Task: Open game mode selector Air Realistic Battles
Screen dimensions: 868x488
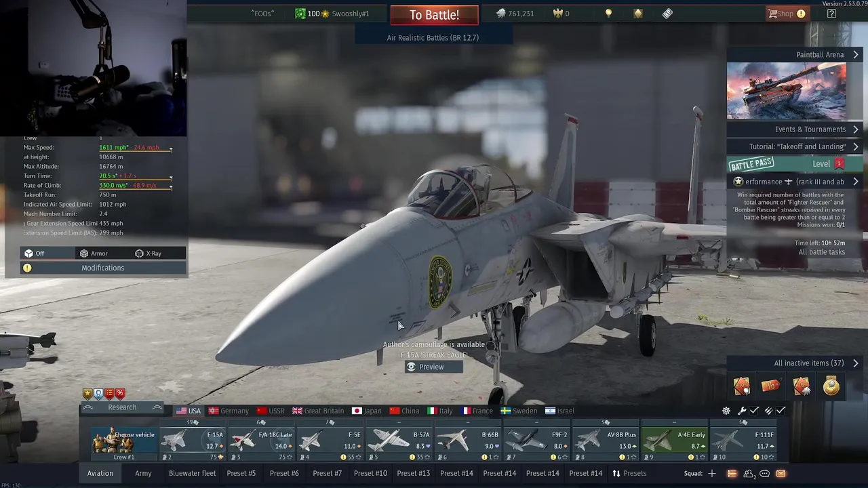Action: click(433, 38)
